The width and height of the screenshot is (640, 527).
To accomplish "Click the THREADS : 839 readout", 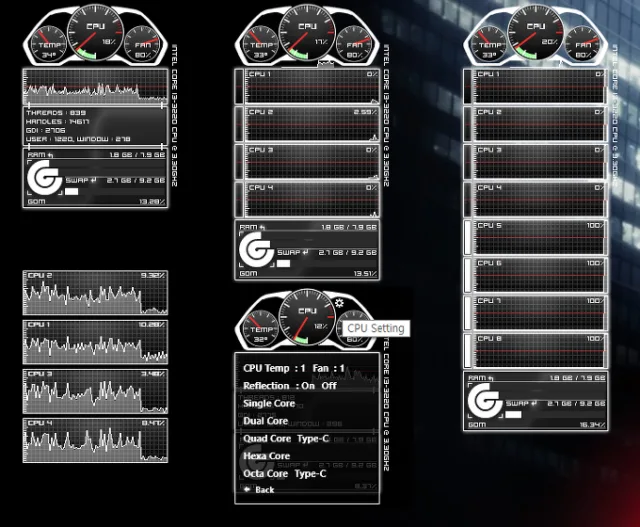I will pyautogui.click(x=56, y=113).
